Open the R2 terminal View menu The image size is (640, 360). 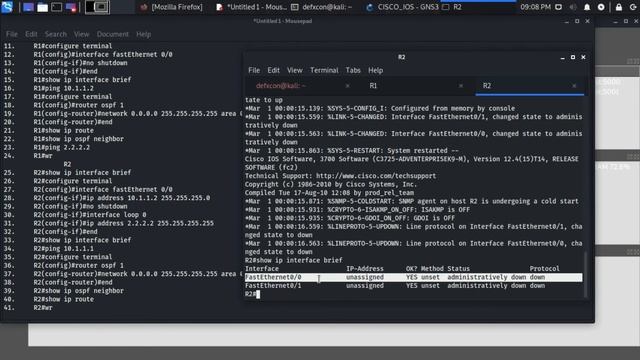click(295, 70)
